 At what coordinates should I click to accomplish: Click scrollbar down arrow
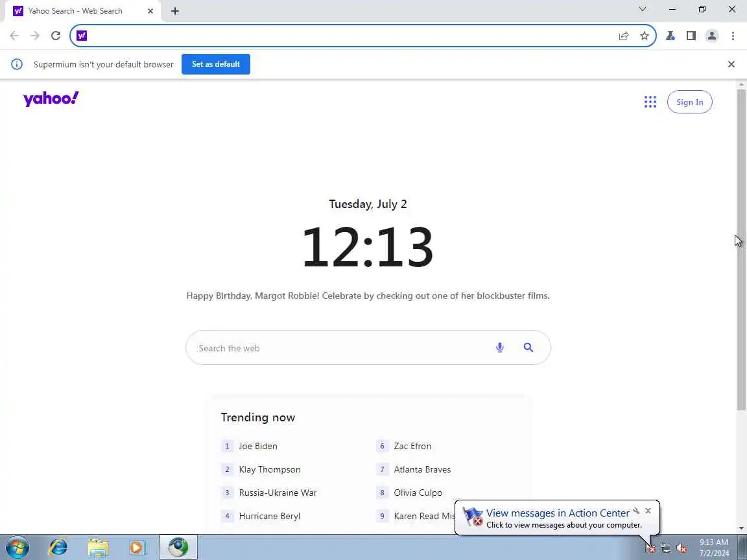tap(741, 529)
